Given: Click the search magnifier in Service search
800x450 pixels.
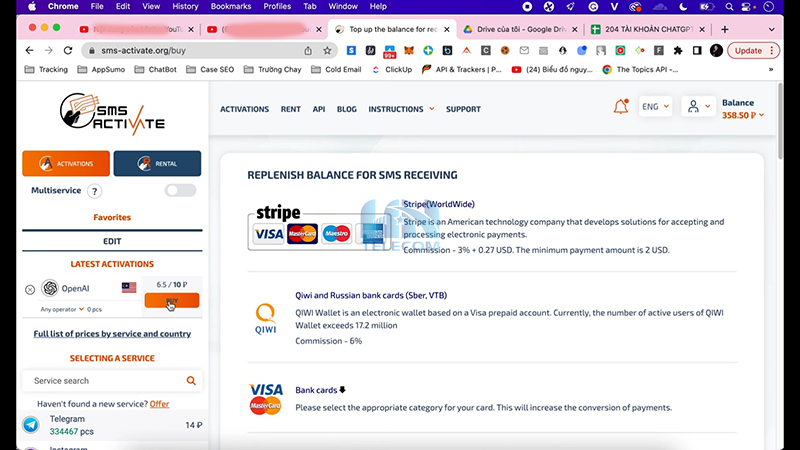Looking at the screenshot, I should tap(191, 381).
